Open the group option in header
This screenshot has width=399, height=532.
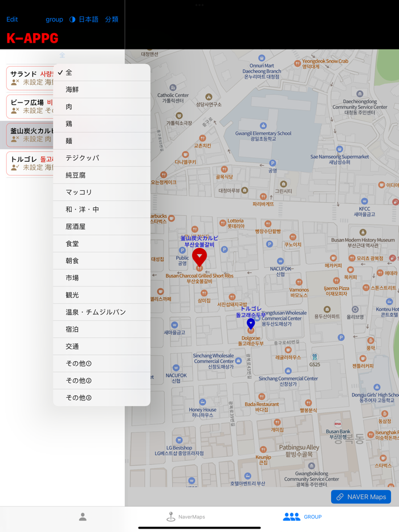54,19
